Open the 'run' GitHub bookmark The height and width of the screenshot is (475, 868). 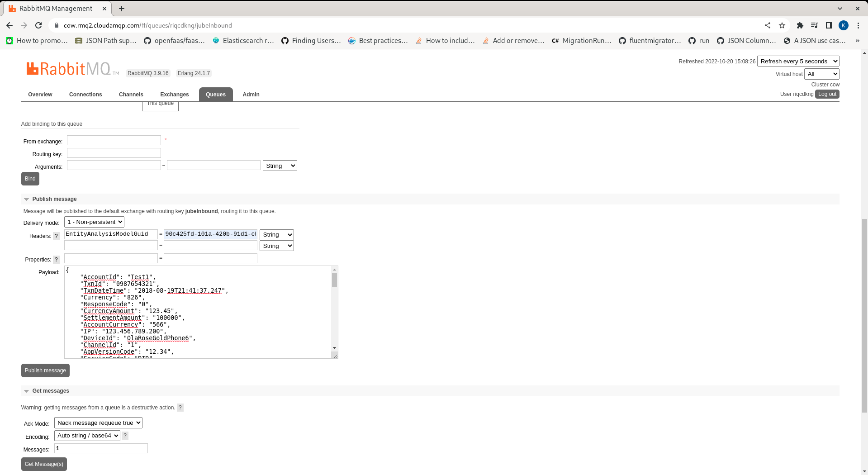tap(699, 41)
